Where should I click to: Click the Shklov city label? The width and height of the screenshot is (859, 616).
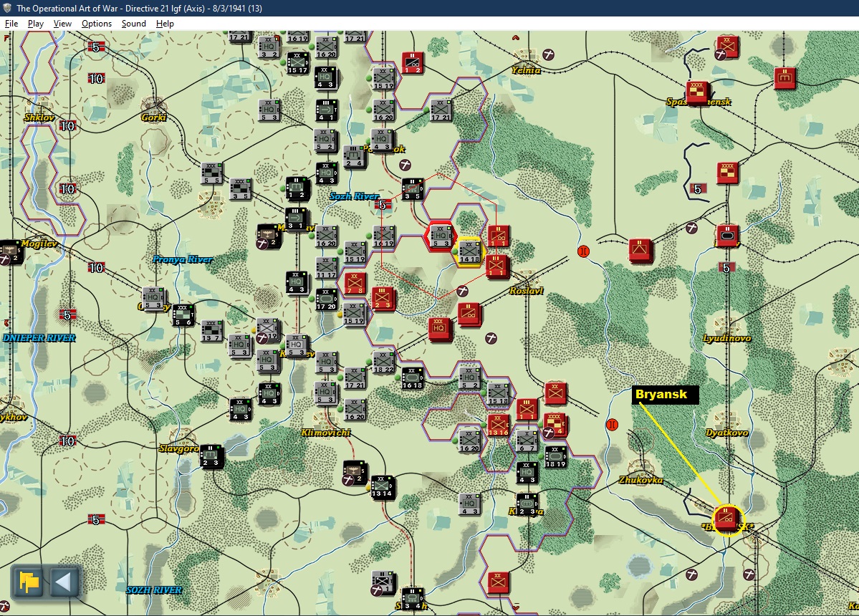click(x=39, y=117)
